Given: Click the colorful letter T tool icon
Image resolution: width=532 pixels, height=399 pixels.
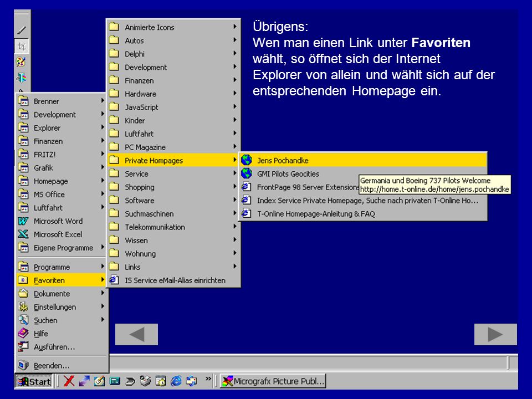Looking at the screenshot, I should click(x=22, y=78).
